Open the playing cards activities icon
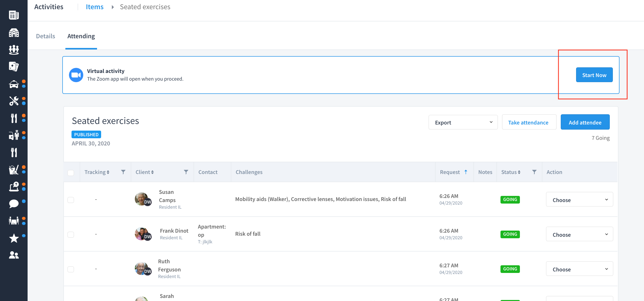 14,67
